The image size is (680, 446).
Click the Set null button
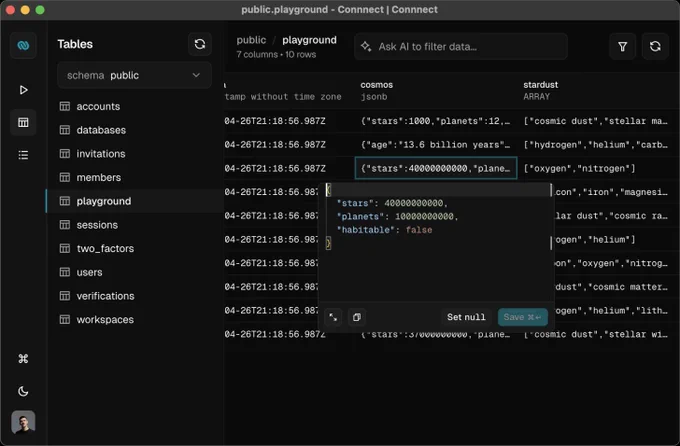[x=466, y=317]
